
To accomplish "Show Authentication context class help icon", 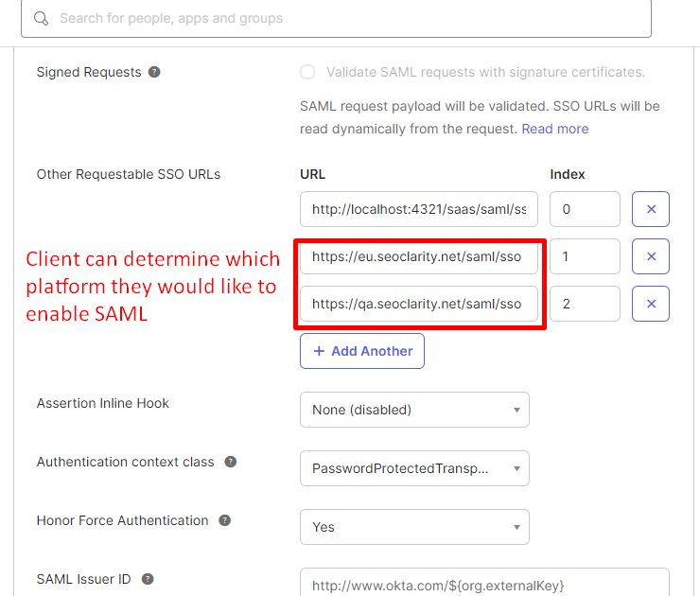I will pyautogui.click(x=230, y=462).
